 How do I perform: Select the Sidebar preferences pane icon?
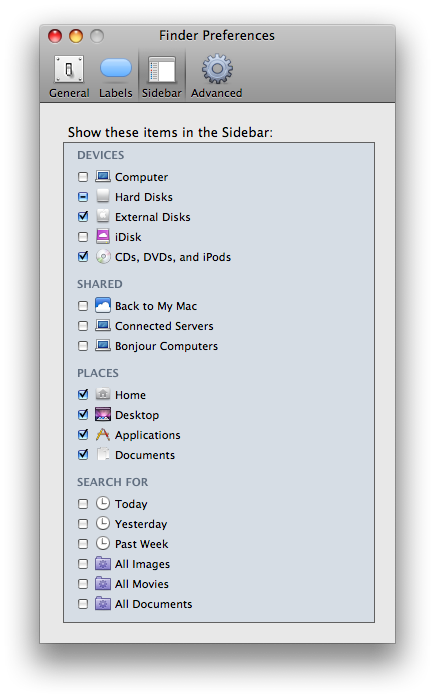[162, 69]
